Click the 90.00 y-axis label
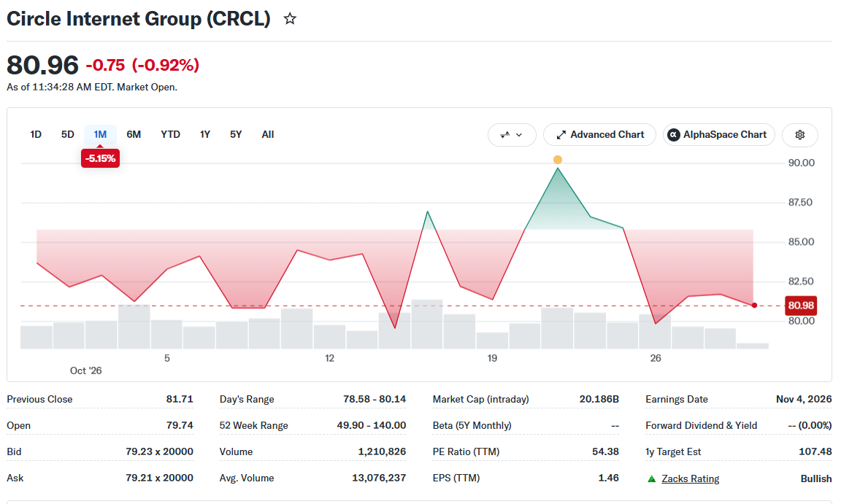 [x=802, y=163]
